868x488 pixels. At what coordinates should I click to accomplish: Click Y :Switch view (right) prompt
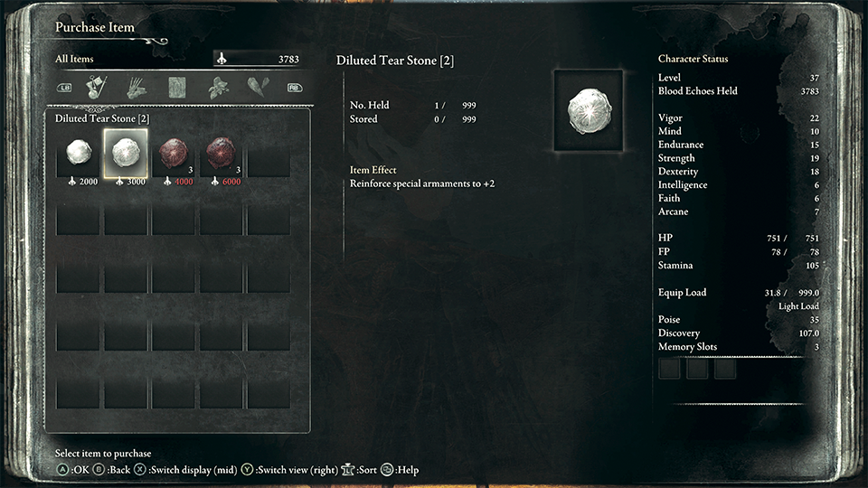click(x=289, y=470)
